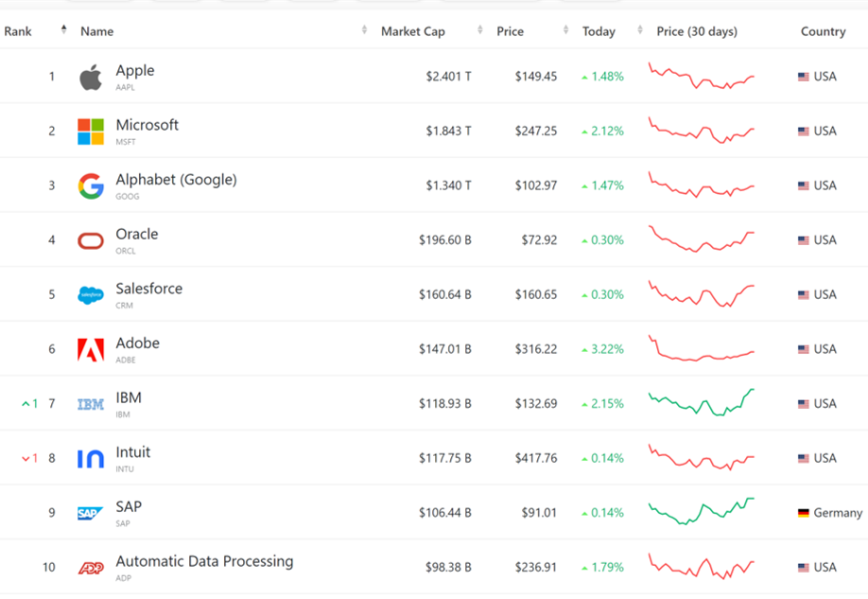Click the Today column header label
Viewport: 868px width, 599px height.
click(599, 31)
